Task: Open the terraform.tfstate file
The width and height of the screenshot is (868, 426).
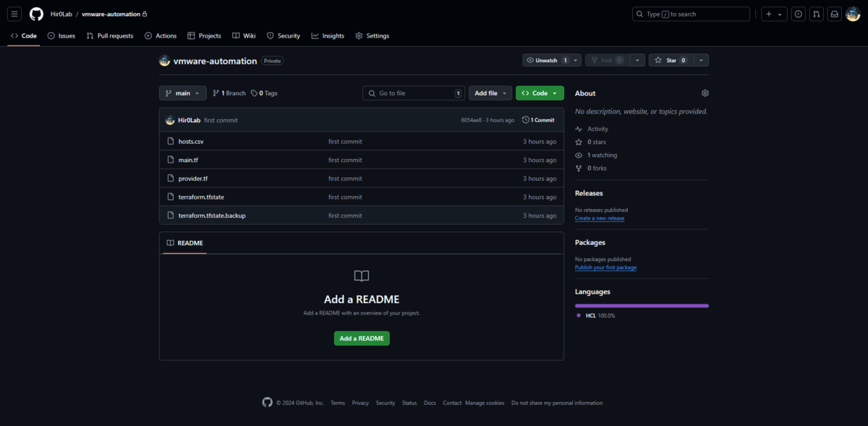Action: (201, 197)
